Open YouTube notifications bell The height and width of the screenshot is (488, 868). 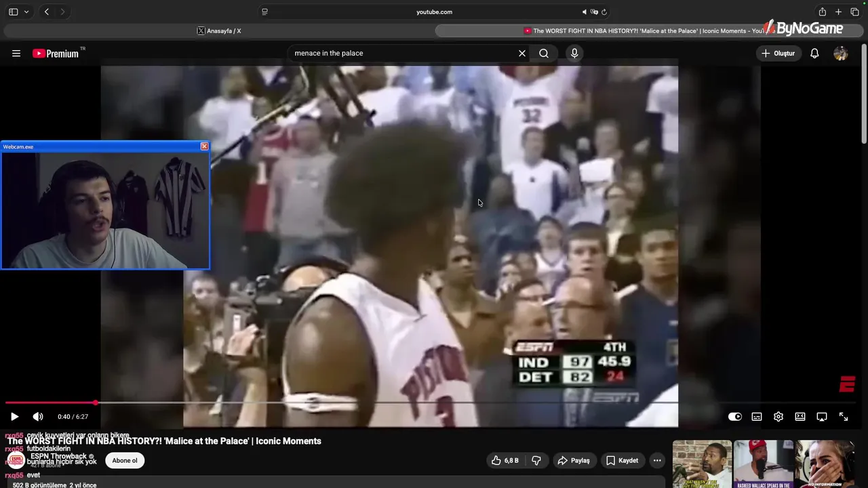[x=815, y=54]
